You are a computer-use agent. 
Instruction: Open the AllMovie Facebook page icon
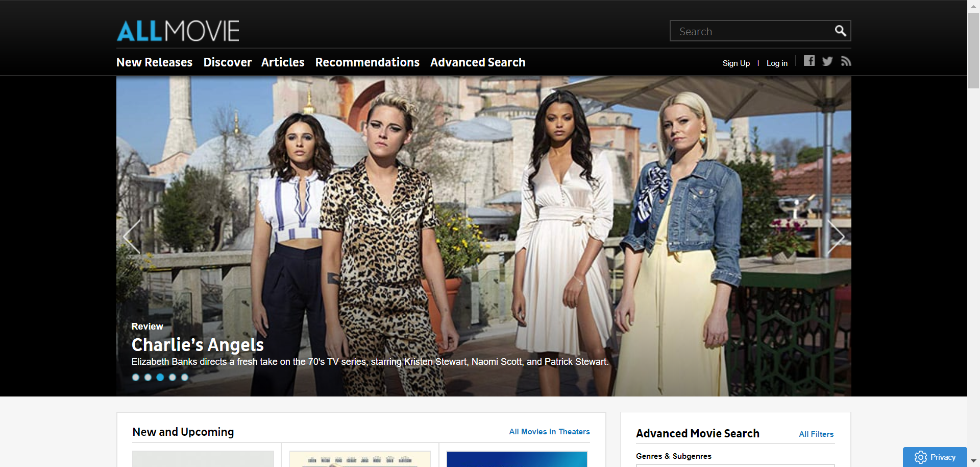click(809, 61)
